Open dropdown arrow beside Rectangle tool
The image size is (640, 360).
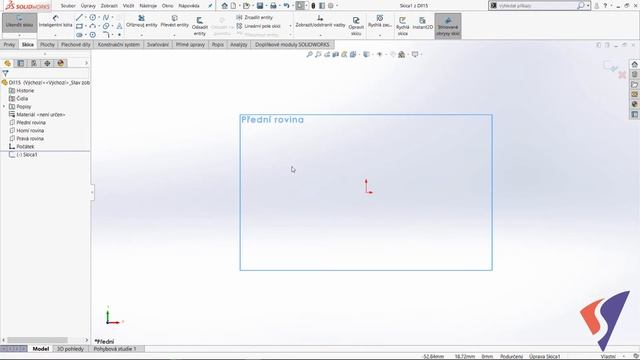(x=86, y=27)
